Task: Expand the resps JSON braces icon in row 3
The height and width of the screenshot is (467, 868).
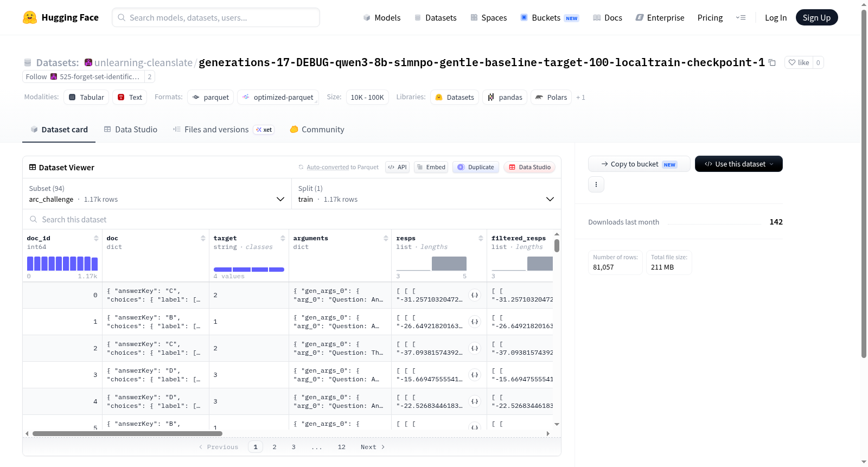Action: (x=475, y=375)
